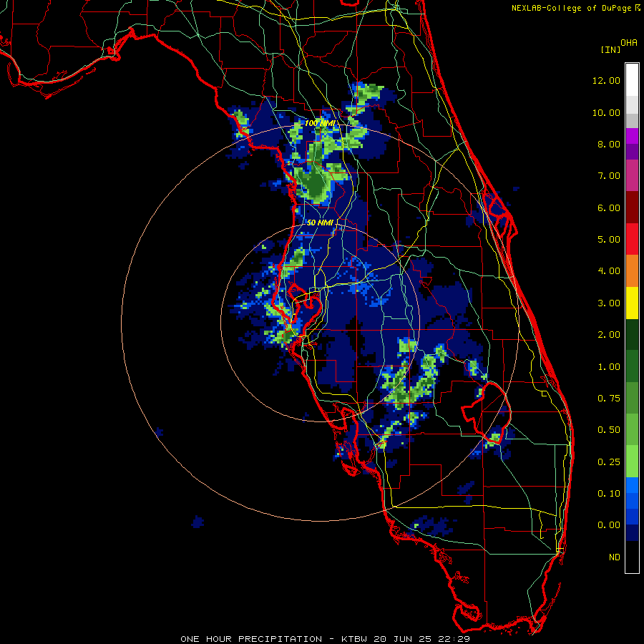Image resolution: width=644 pixels, height=644 pixels.
Task: Click the 3.00 legend value
Action: (609, 303)
